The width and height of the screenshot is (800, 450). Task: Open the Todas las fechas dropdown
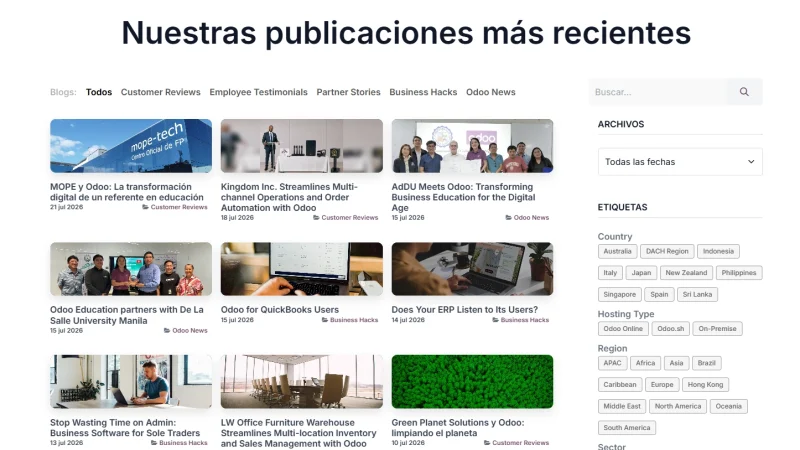tap(680, 162)
